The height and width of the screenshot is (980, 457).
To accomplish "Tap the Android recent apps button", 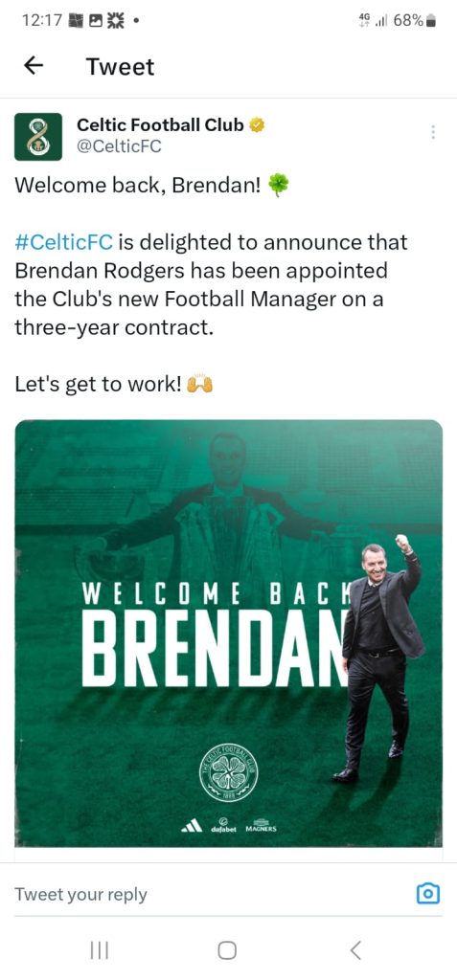I will click(100, 950).
